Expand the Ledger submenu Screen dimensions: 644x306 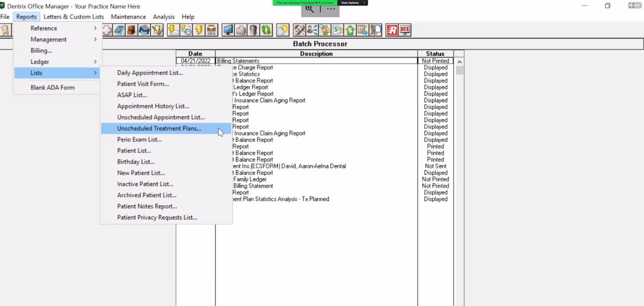[58, 62]
